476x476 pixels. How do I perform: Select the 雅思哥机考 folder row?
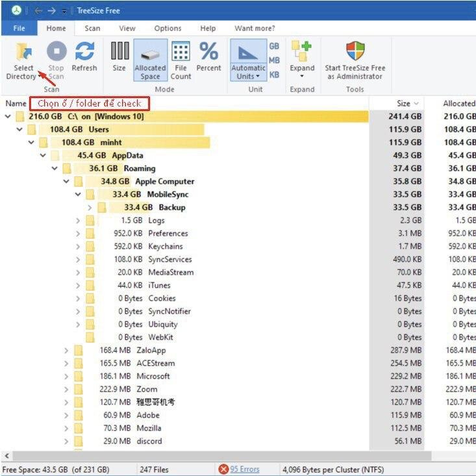[x=238, y=402]
